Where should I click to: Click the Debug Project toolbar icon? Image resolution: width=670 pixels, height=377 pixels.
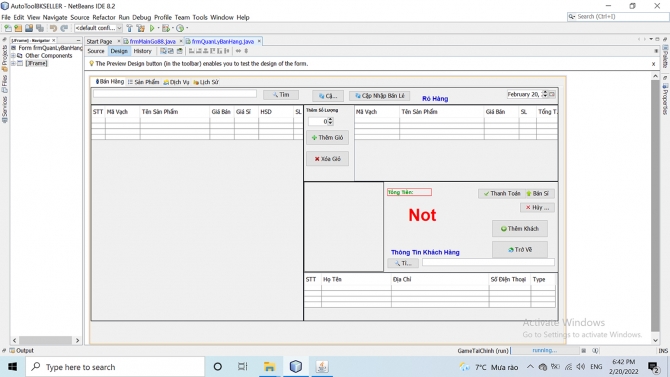[x=166, y=28]
